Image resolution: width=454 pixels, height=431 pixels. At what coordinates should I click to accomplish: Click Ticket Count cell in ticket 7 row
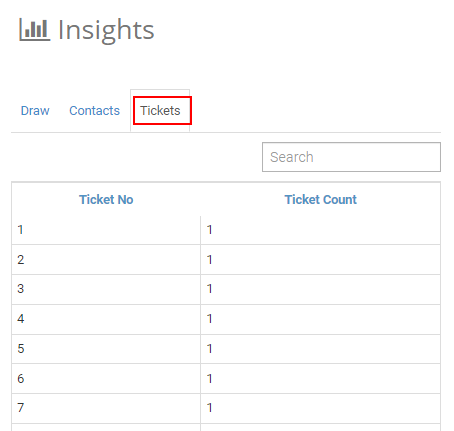click(320, 408)
